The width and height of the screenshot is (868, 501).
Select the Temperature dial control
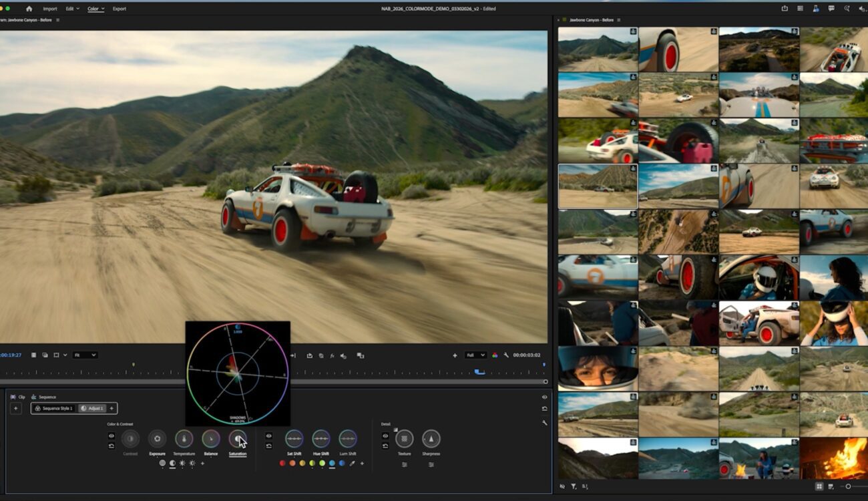pyautogui.click(x=184, y=439)
